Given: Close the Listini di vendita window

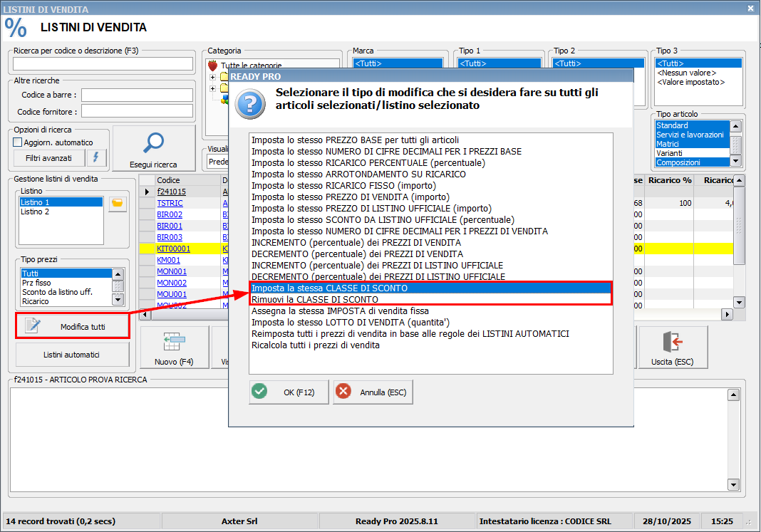Looking at the screenshot, I should (750, 9).
